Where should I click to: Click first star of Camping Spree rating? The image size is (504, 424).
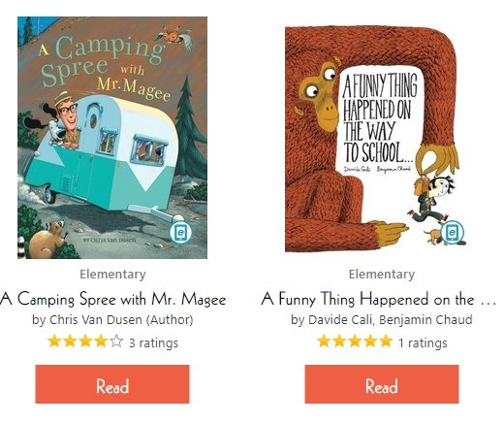pos(54,342)
